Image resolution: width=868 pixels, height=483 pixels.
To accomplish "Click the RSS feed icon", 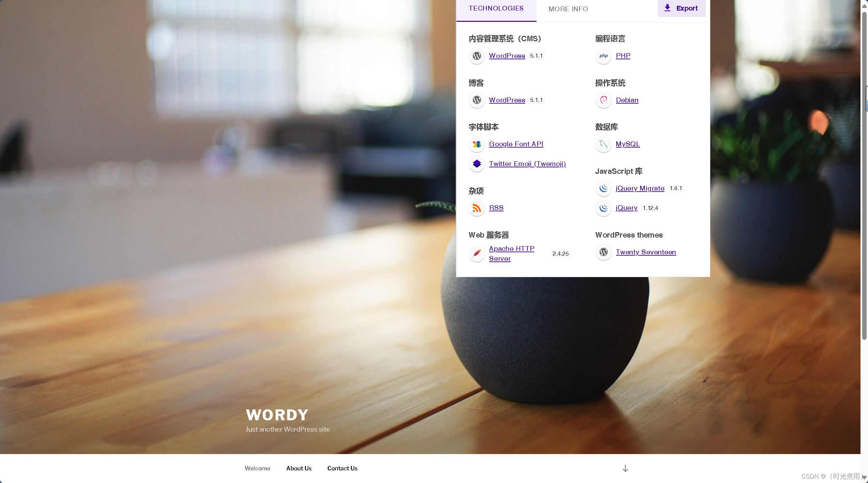I will (477, 208).
